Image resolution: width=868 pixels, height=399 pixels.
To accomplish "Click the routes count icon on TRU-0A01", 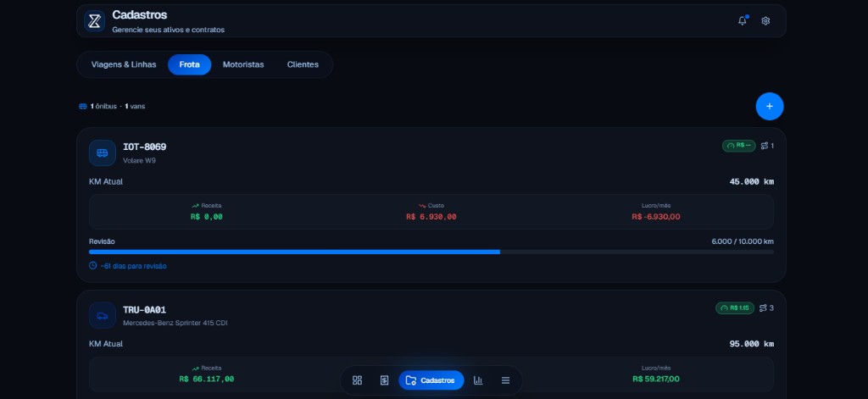I will (763, 308).
